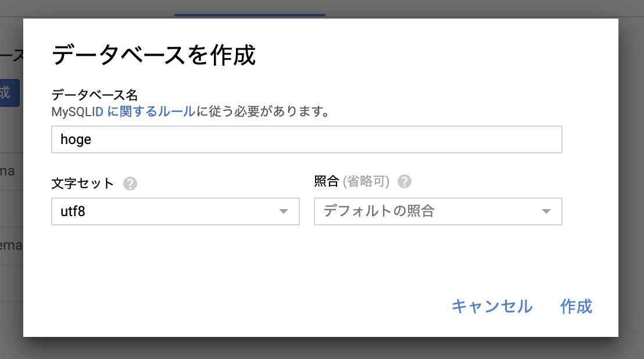The height and width of the screenshot is (359, 644).
Task: Dismiss the dialog with キャンセル
Action: point(492,307)
